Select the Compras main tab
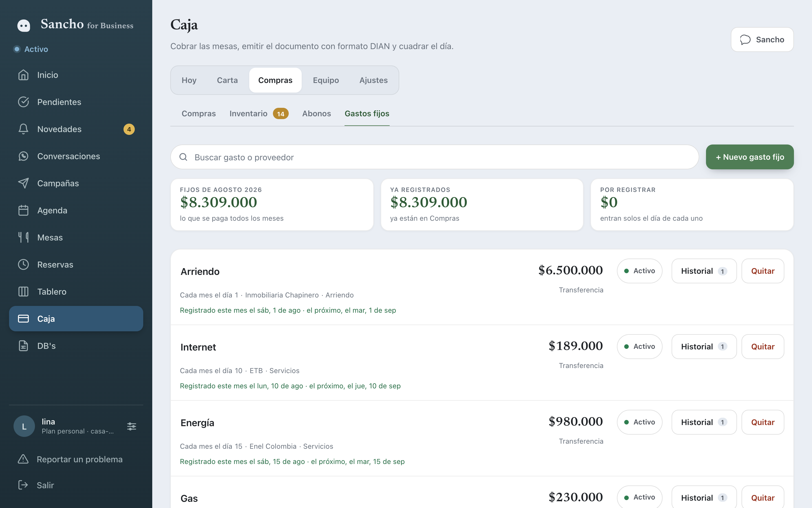The image size is (812, 508). [275, 80]
